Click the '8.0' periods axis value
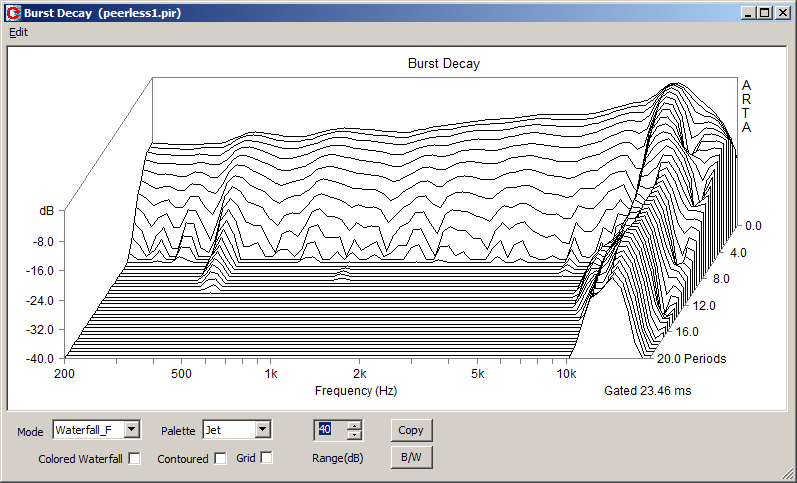Viewport: 797px width, 483px height. click(x=721, y=279)
